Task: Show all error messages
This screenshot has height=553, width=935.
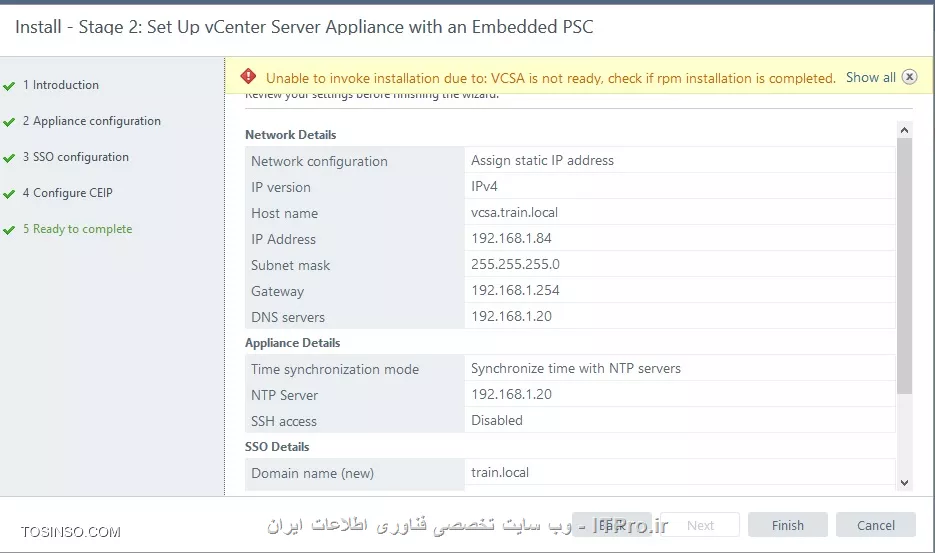Action: [x=871, y=78]
